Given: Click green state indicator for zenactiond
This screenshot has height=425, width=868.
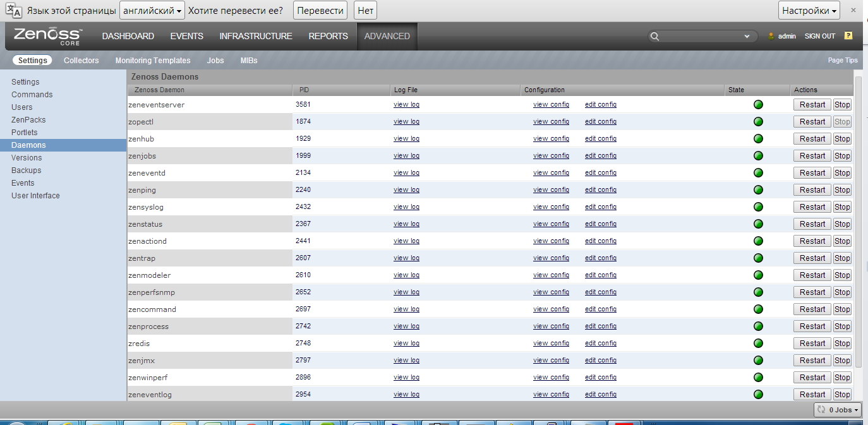Looking at the screenshot, I should 758,241.
